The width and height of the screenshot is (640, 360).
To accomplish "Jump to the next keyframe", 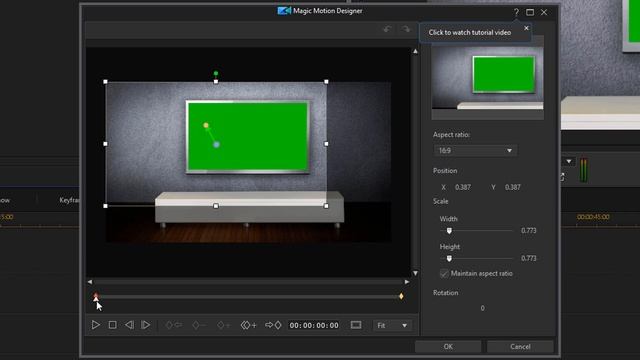I will click(x=273, y=325).
